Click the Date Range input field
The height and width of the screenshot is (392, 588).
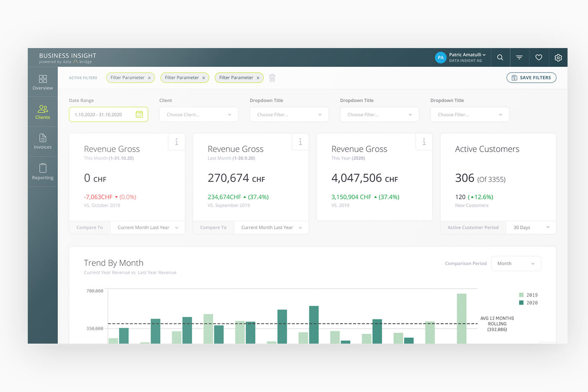108,114
